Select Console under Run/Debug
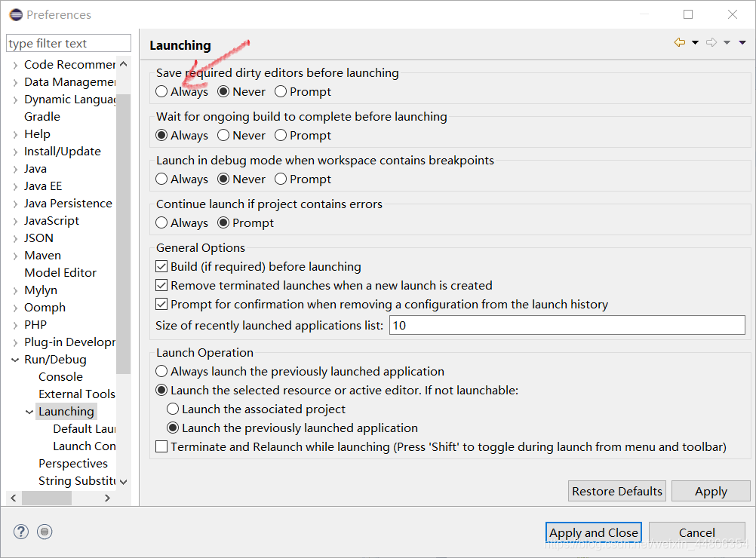The width and height of the screenshot is (756, 558). point(61,377)
